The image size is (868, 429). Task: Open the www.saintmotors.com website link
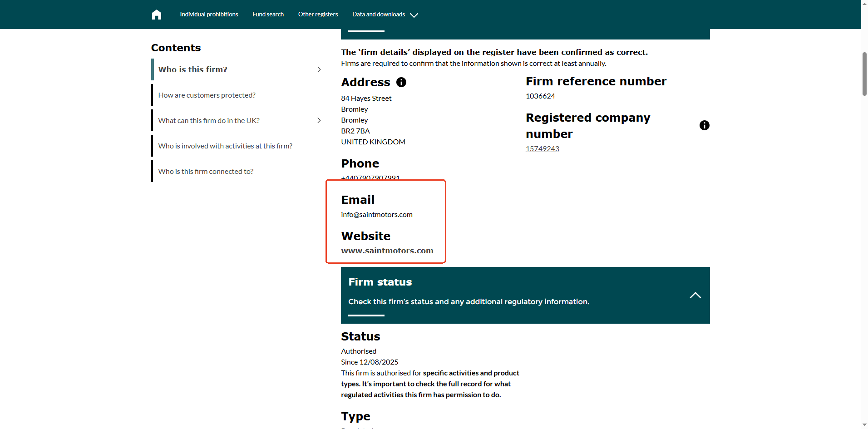coord(387,251)
